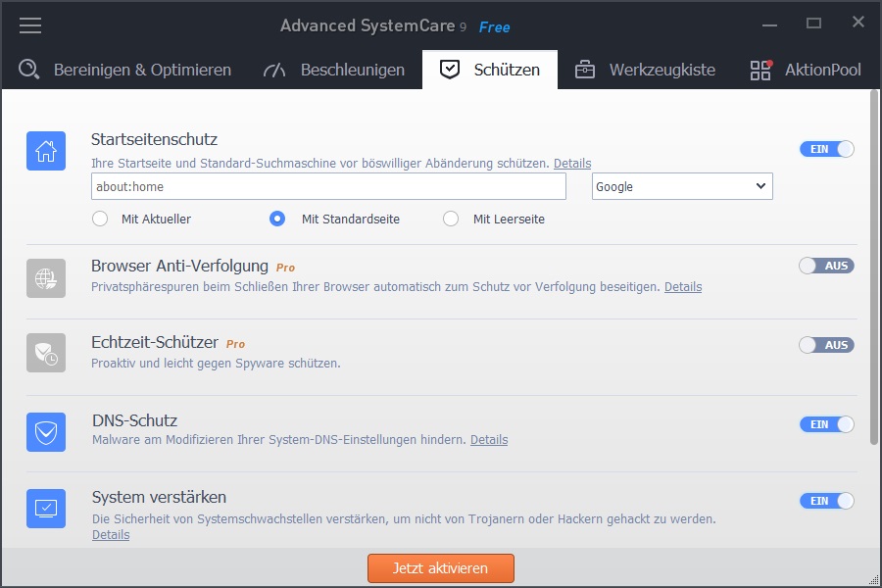The image size is (882, 588).
Task: Turn off the DNS-Schutz toggle
Action: coord(826,424)
